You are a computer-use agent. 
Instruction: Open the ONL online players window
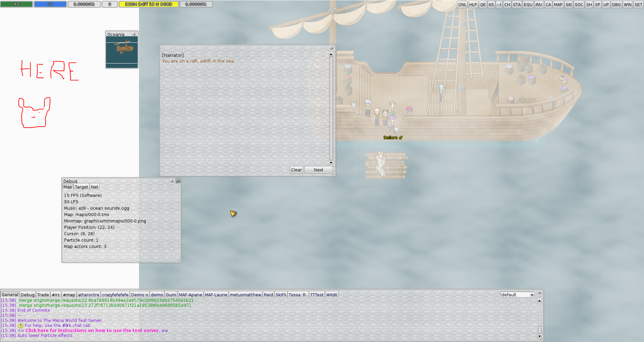[462, 4]
